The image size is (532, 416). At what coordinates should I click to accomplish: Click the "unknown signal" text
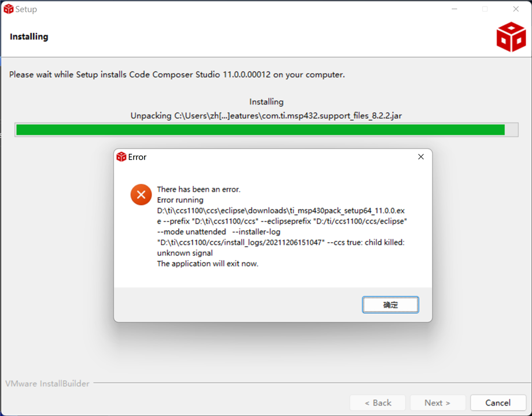coord(185,253)
